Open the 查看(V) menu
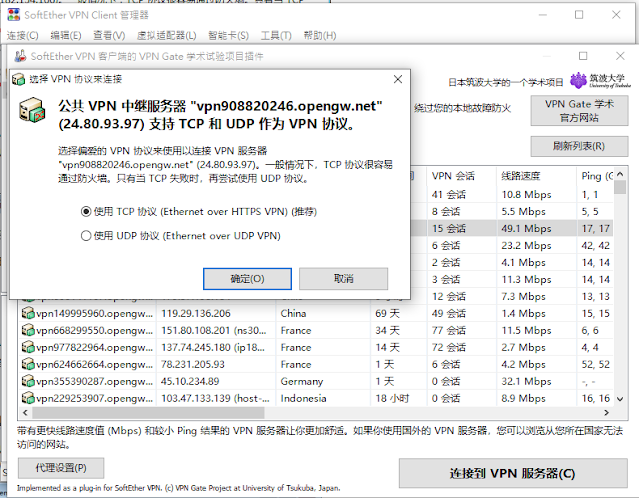 coord(109,35)
